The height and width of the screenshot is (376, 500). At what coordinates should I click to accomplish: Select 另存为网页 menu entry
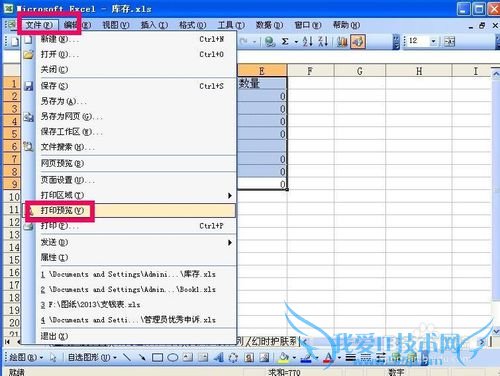pyautogui.click(x=129, y=116)
